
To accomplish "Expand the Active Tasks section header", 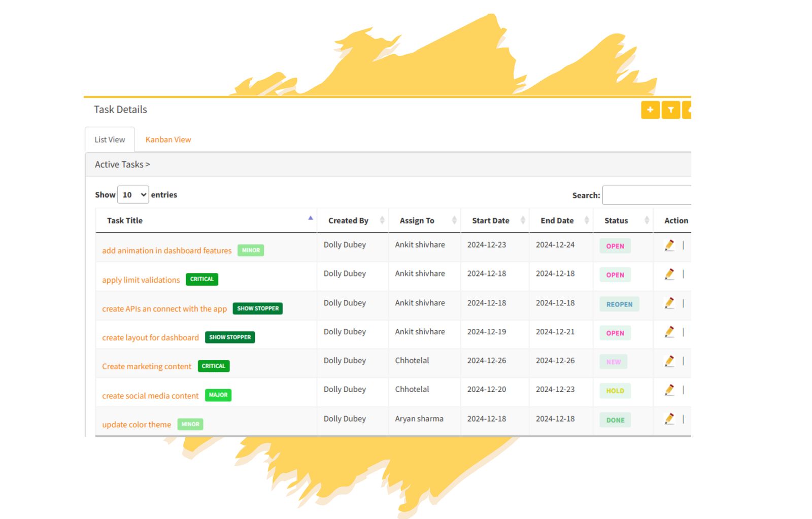I will point(122,164).
